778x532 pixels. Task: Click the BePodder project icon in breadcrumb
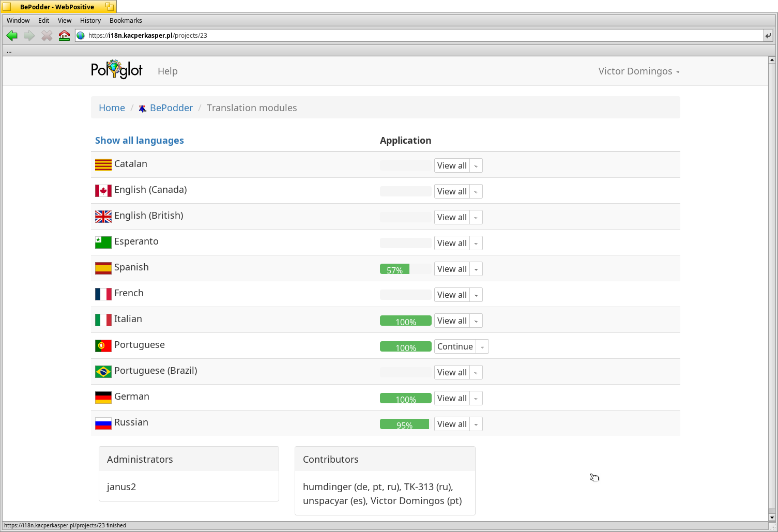[142, 109]
